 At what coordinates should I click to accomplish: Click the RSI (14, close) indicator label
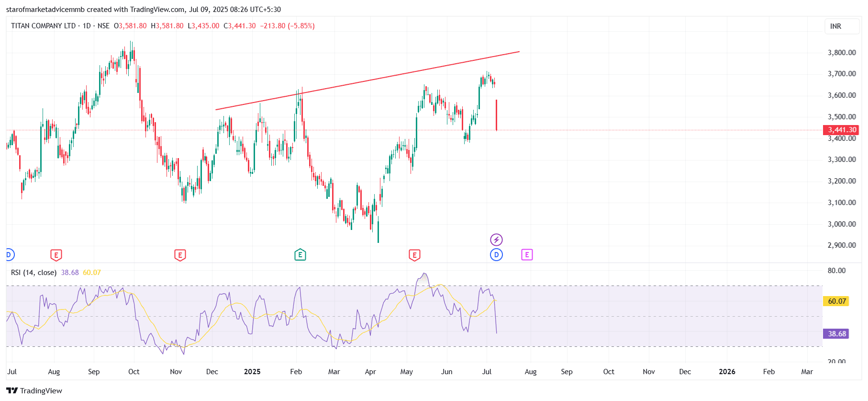point(34,273)
